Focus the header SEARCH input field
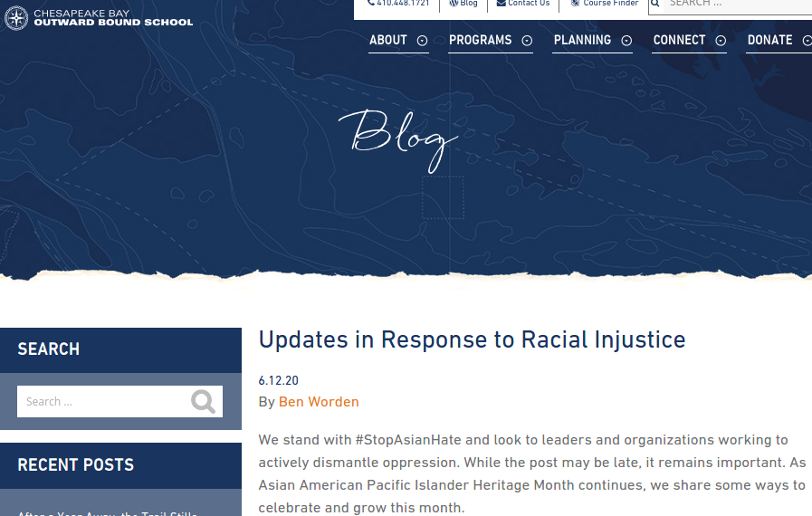Image resolution: width=812 pixels, height=516 pixels. pos(738,5)
